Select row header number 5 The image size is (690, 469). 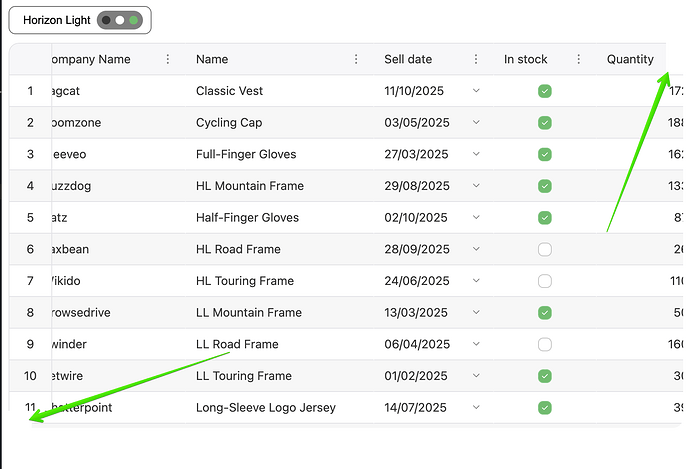30,218
